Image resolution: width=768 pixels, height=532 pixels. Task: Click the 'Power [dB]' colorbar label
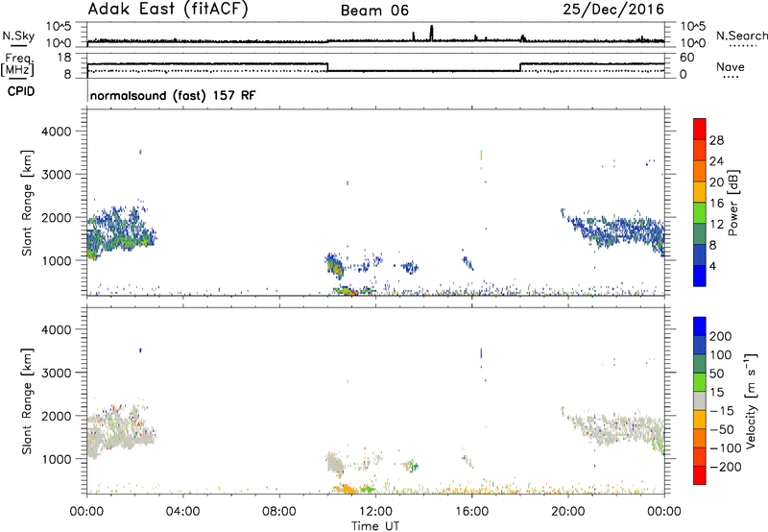pyautogui.click(x=732, y=203)
